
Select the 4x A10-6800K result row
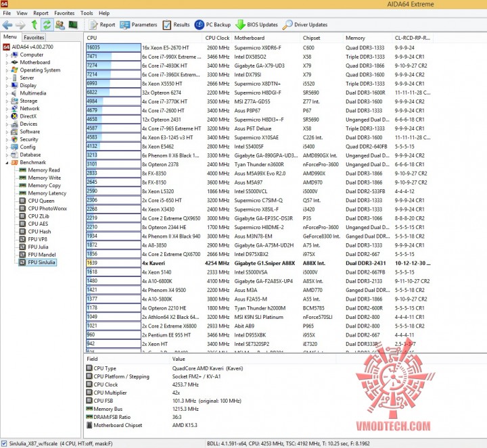click(x=258, y=281)
